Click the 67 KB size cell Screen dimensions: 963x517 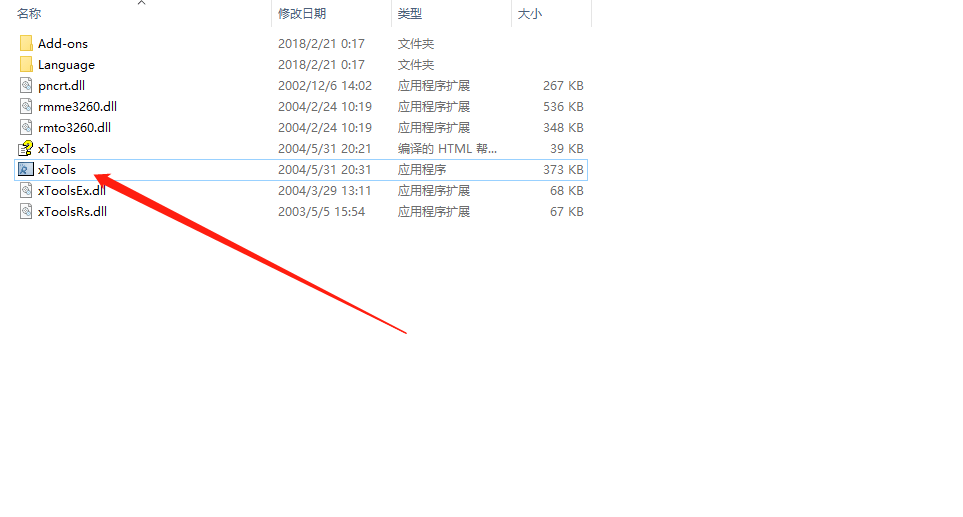point(567,211)
